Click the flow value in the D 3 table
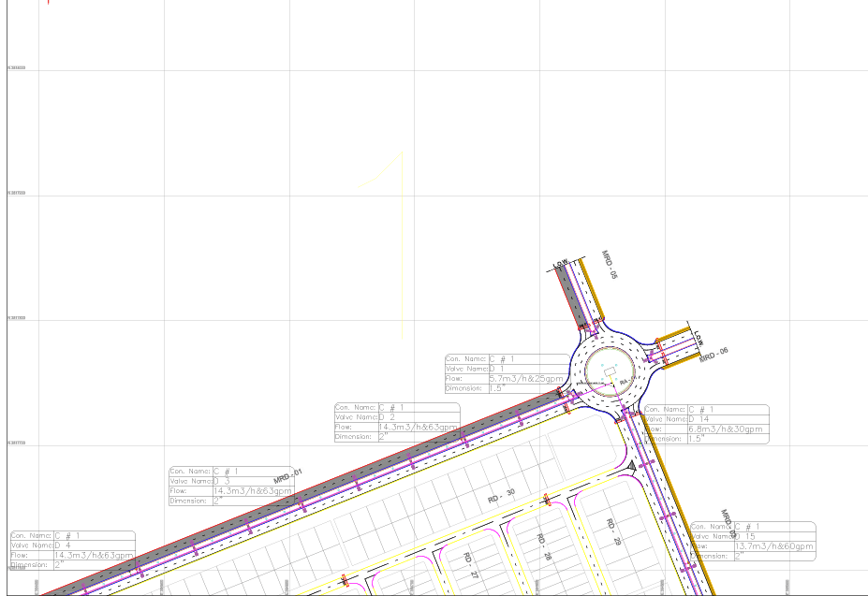The image size is (868, 596). [x=253, y=491]
